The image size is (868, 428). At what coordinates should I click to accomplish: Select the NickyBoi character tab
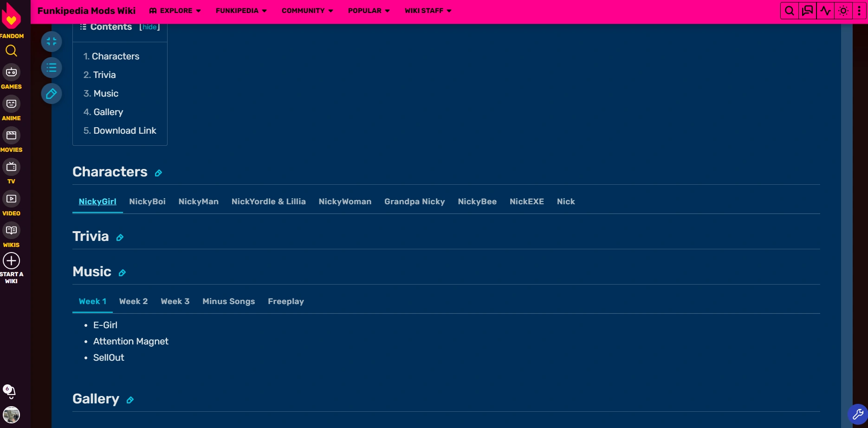(x=147, y=201)
